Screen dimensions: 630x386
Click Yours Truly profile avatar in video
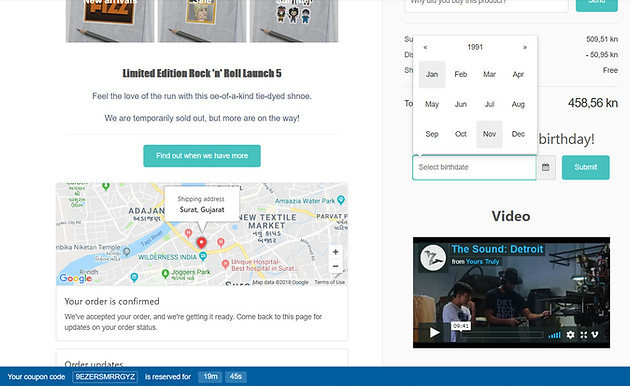click(x=433, y=258)
